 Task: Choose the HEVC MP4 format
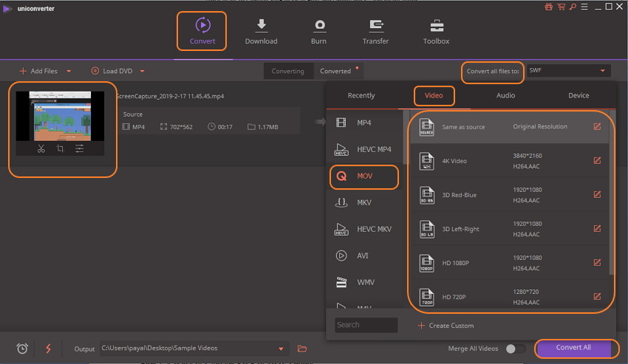364,149
